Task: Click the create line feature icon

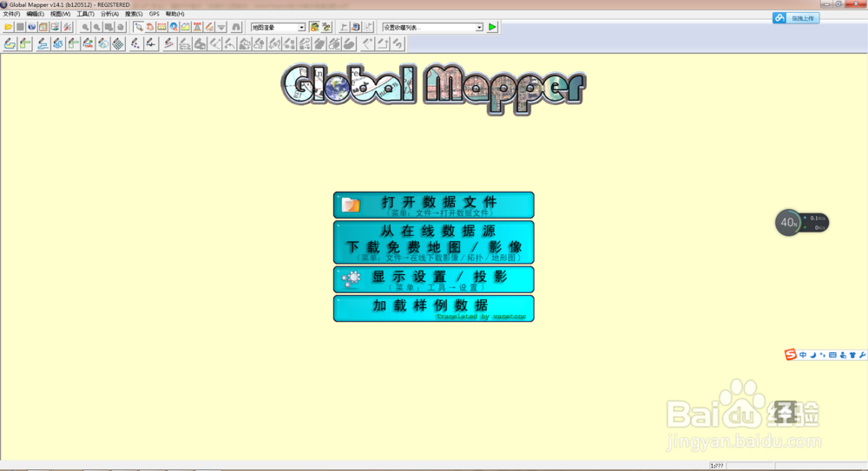Action: tap(43, 43)
